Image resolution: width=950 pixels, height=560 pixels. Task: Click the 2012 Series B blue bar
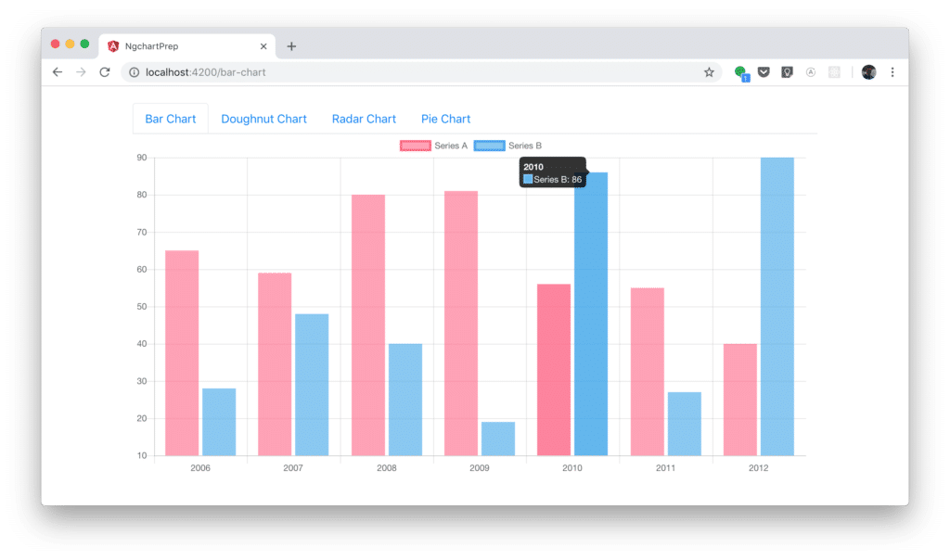click(777, 306)
